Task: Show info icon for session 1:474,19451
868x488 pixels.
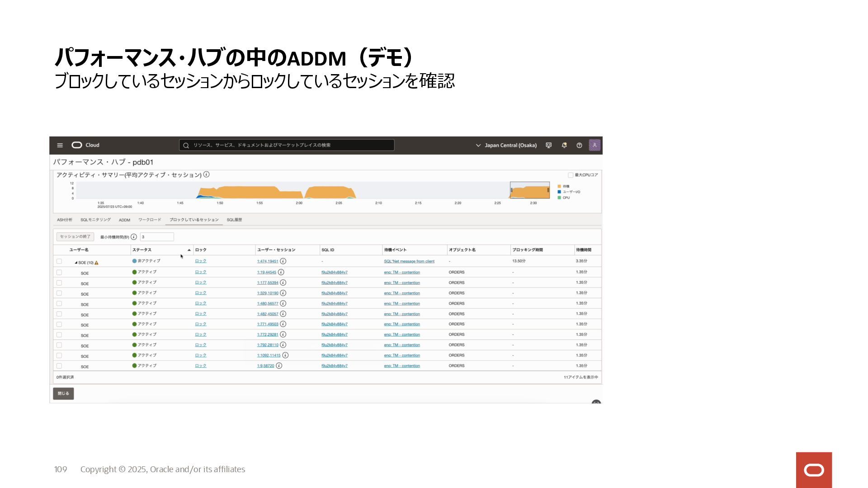Action: pos(283,261)
